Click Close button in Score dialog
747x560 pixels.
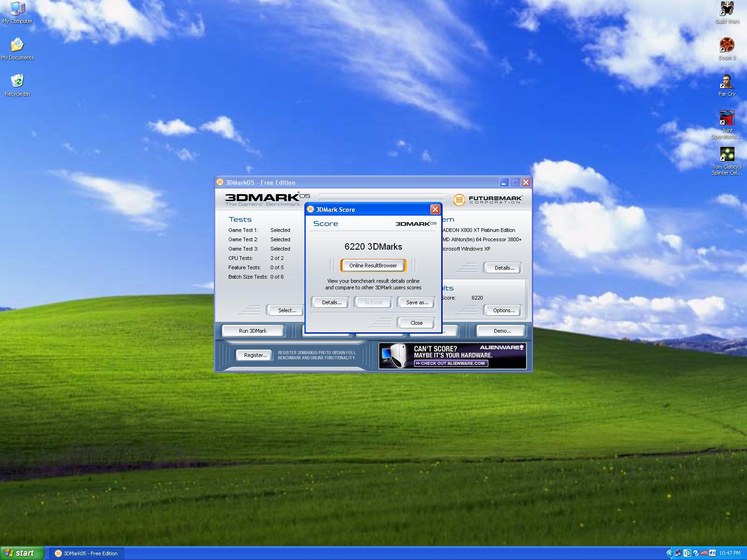[416, 323]
